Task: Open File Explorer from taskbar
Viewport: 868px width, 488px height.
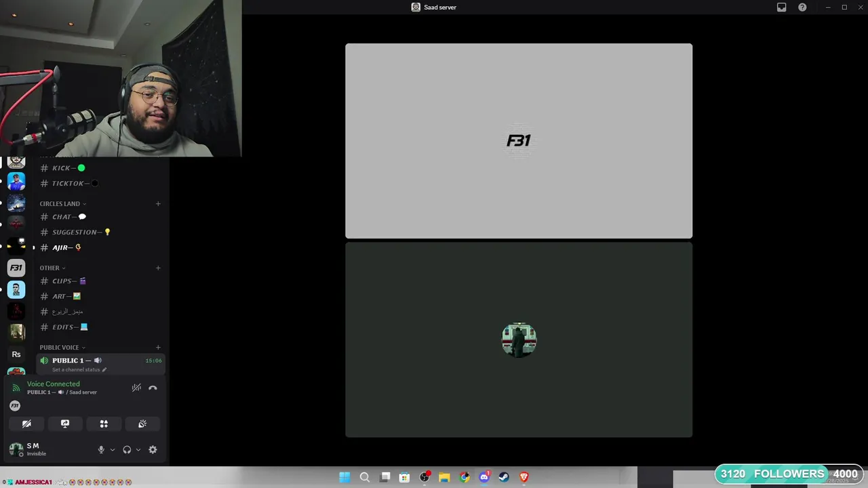Action: pyautogui.click(x=444, y=477)
